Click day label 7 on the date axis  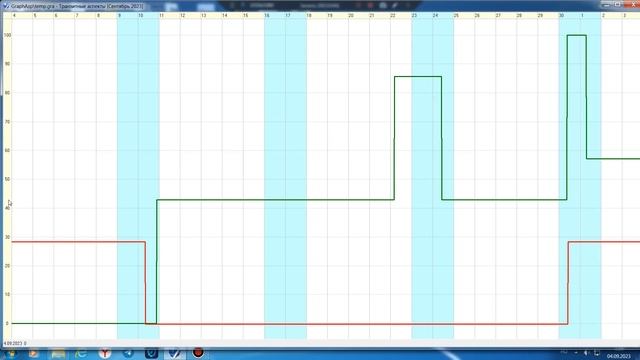(77, 16)
